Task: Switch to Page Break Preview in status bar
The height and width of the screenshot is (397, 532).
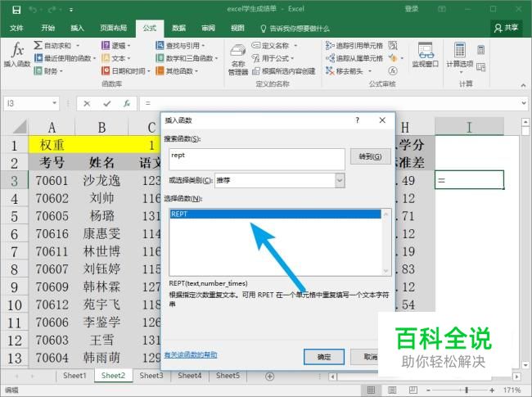Action: 413,390
